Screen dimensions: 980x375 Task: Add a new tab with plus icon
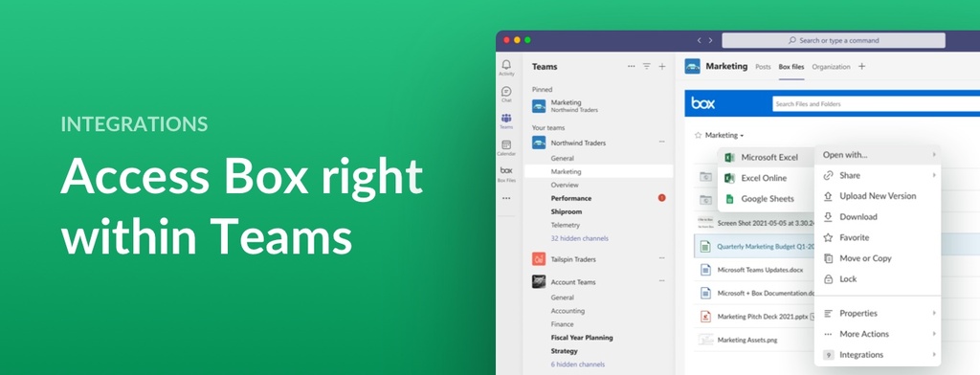pos(862,66)
